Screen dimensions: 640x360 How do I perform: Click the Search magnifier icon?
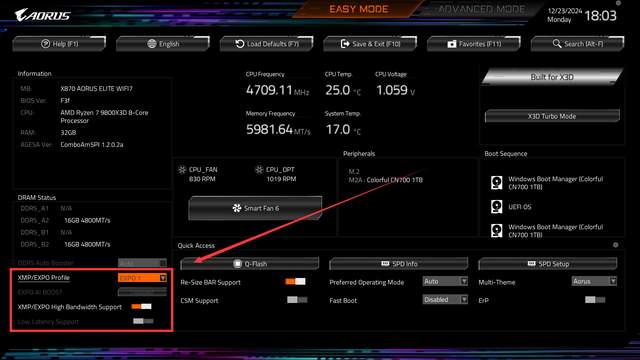pyautogui.click(x=557, y=43)
